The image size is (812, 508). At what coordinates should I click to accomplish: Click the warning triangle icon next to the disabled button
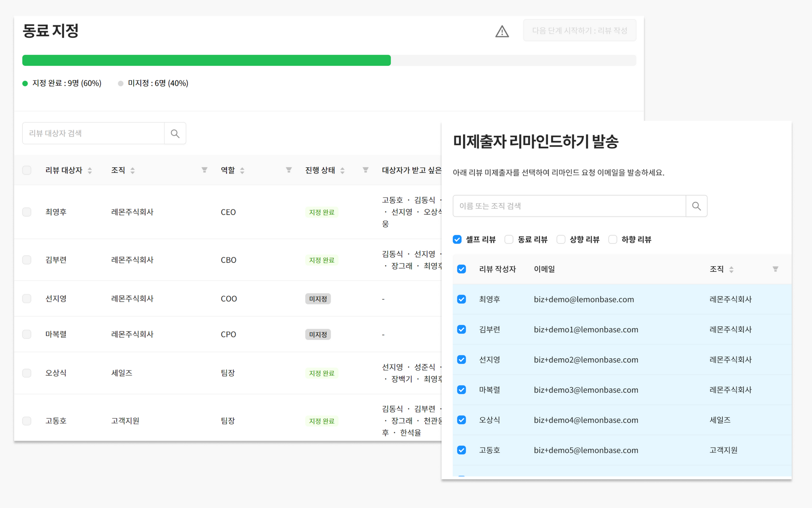pyautogui.click(x=502, y=31)
